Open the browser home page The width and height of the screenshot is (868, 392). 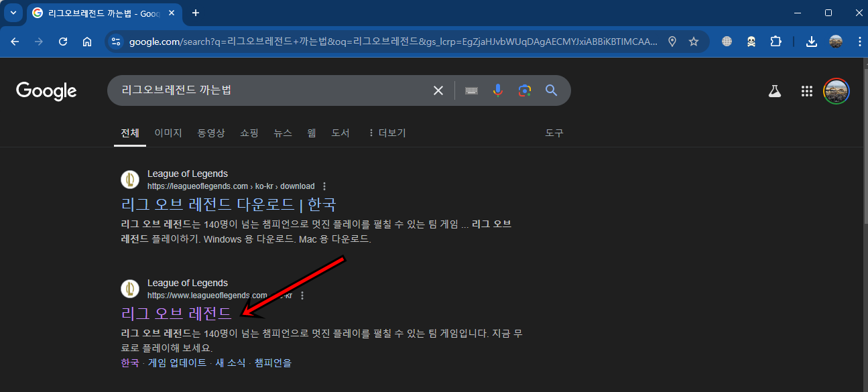pyautogui.click(x=87, y=42)
